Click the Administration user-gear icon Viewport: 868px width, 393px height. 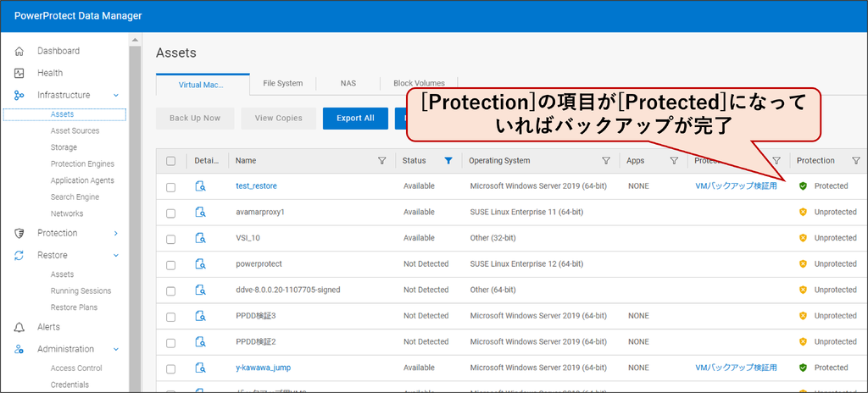tap(19, 349)
